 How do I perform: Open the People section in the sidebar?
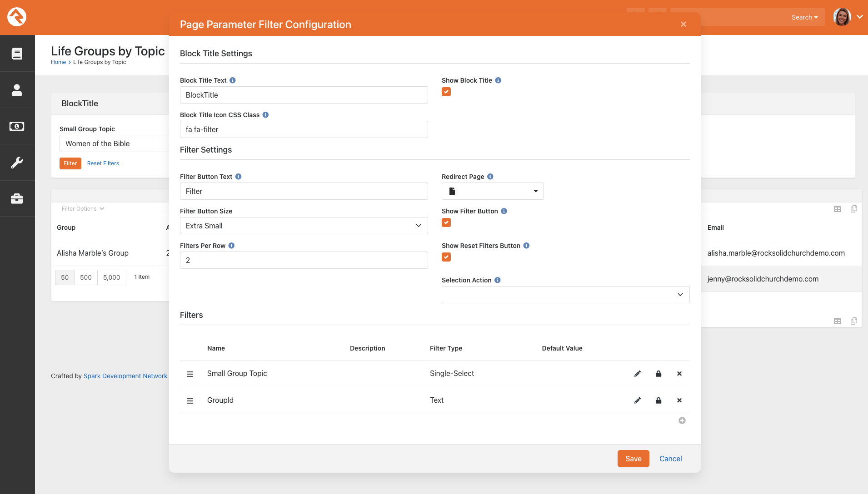tap(17, 90)
